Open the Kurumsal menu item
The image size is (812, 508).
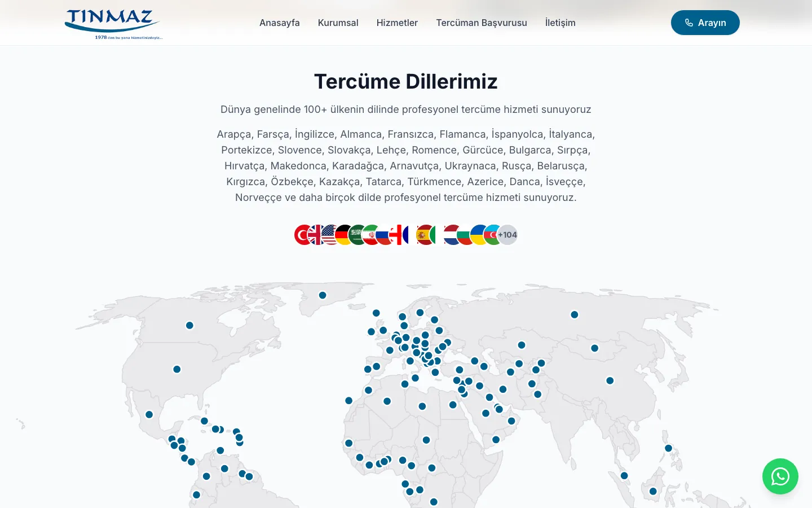(x=338, y=23)
